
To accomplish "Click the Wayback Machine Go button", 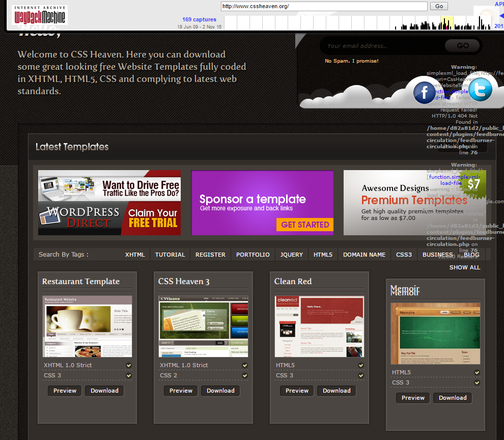I will click(439, 6).
